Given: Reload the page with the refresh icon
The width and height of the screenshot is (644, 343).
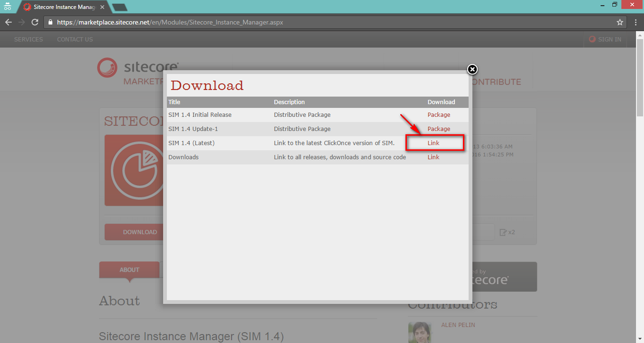Looking at the screenshot, I should [x=35, y=22].
